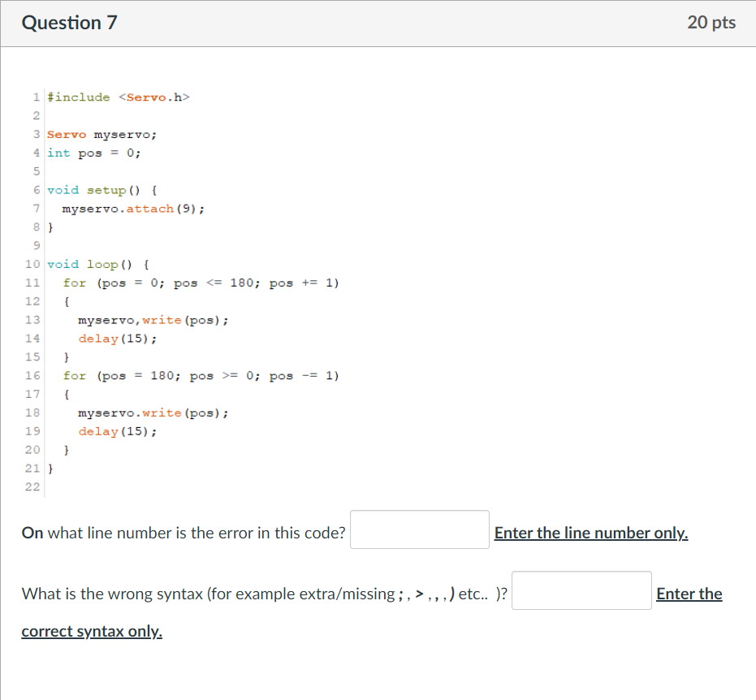Viewport: 756px width, 700px height.
Task: Click the '20 pts' label
Action: [711, 23]
